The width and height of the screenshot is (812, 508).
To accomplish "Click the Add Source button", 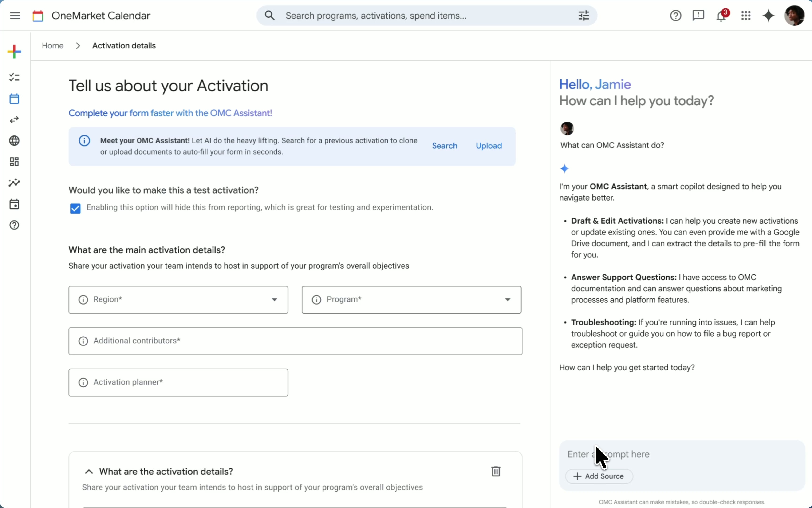I will (599, 476).
